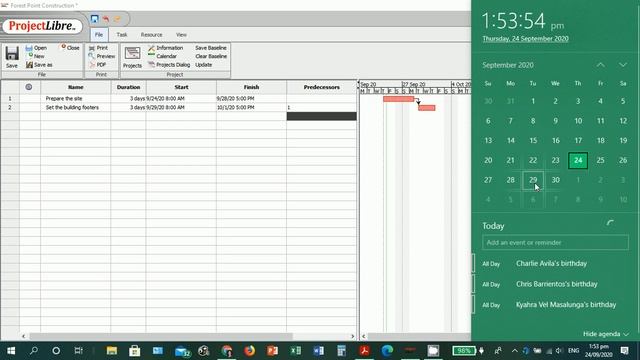Collapse the agenda with Hide agenda

pos(606,334)
